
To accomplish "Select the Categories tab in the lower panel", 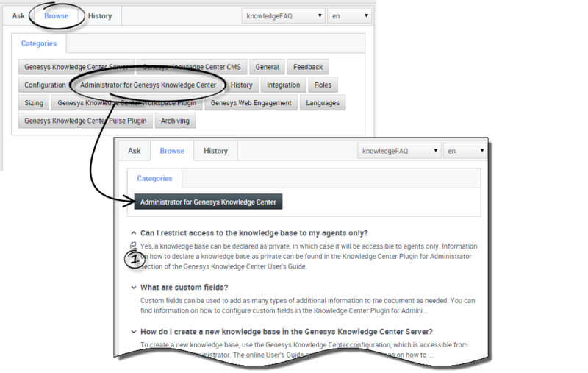I will tap(154, 178).
